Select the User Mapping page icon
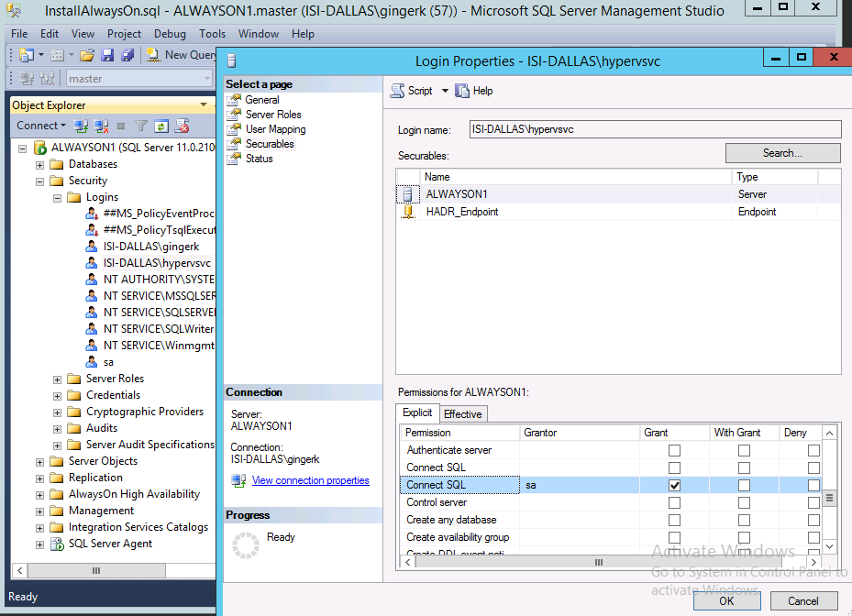 [x=234, y=129]
